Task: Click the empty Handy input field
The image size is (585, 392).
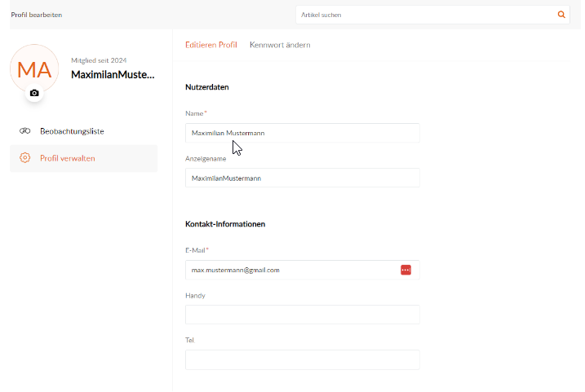Action: pyautogui.click(x=302, y=315)
